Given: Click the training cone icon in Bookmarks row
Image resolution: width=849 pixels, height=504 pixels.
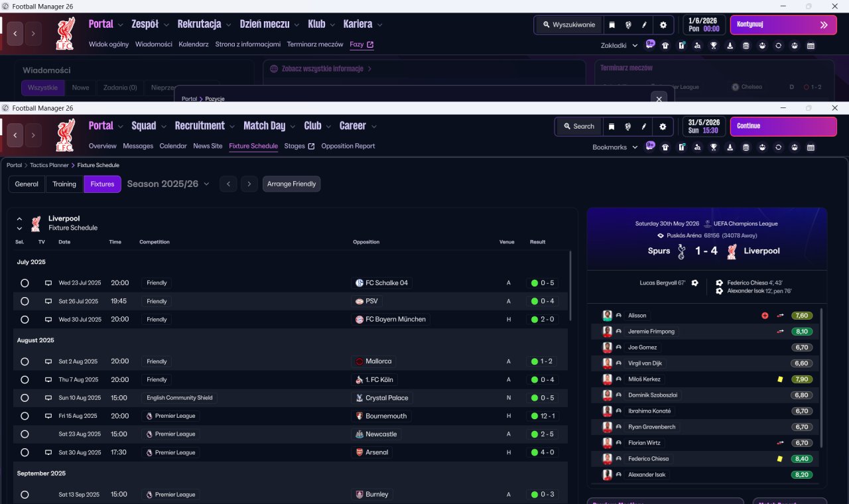Looking at the screenshot, I should (x=730, y=147).
